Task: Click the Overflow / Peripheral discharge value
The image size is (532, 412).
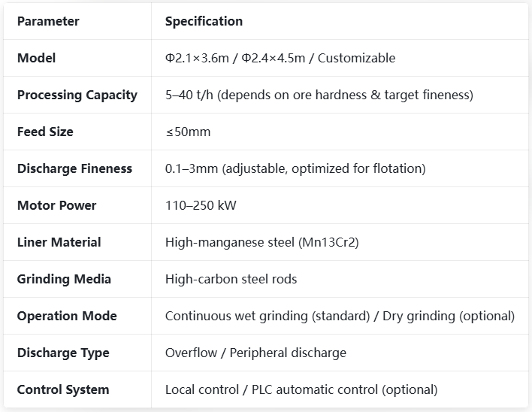Action: tap(255, 353)
